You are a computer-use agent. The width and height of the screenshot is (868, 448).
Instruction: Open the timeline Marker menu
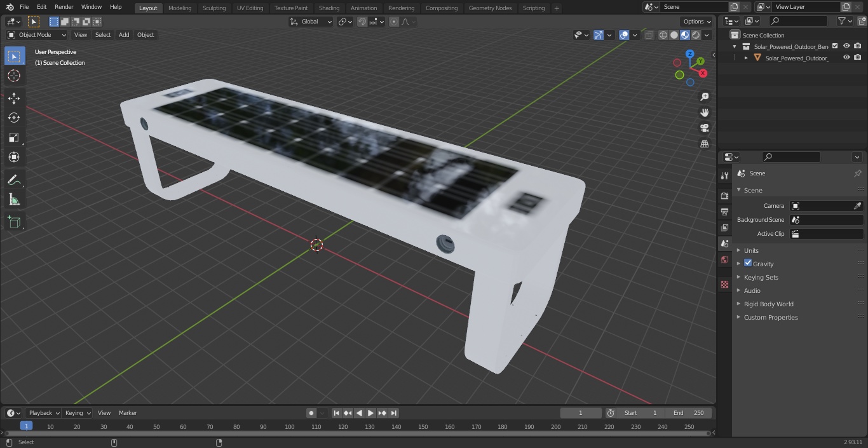pos(128,413)
